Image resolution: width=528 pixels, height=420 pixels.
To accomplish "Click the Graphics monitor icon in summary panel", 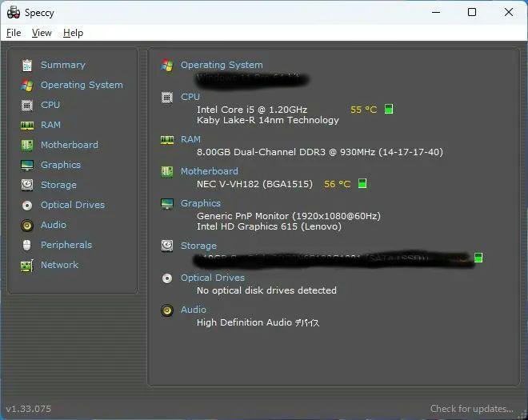I will click(167, 203).
